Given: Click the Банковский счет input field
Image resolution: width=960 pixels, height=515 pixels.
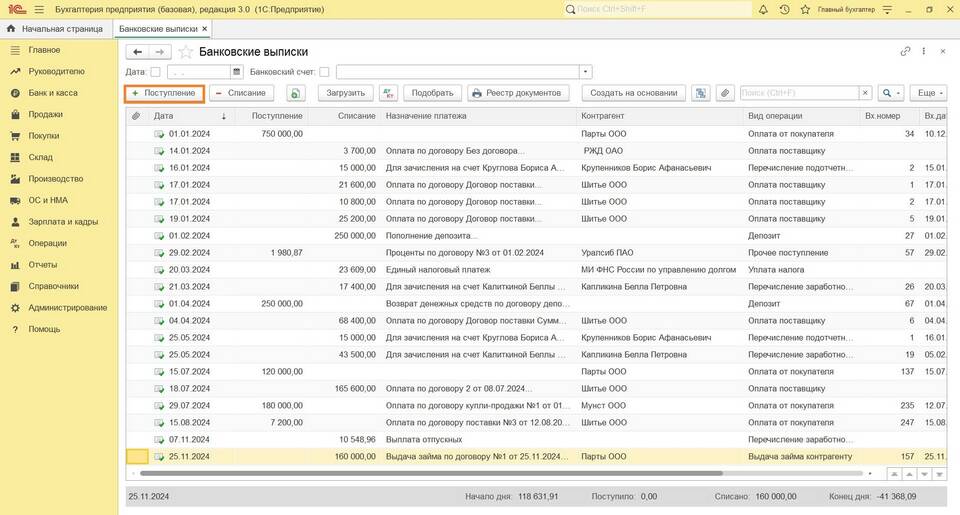Looking at the screenshot, I should 458,72.
